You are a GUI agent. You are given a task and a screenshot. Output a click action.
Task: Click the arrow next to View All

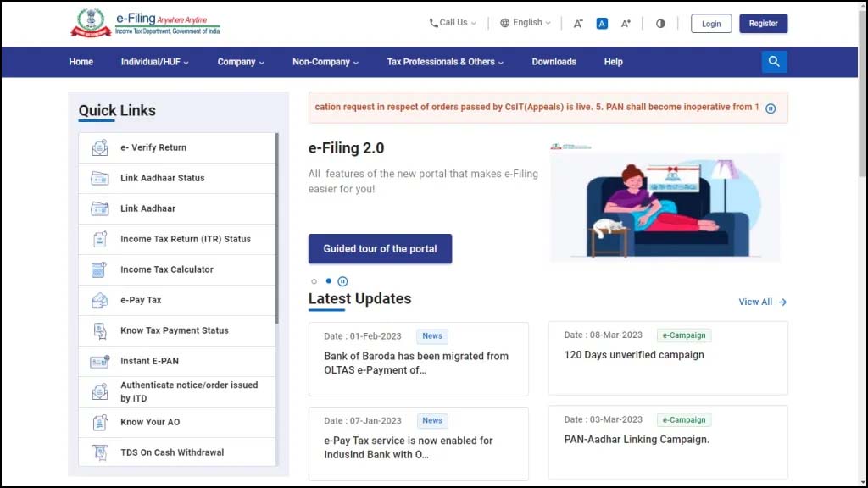(782, 302)
